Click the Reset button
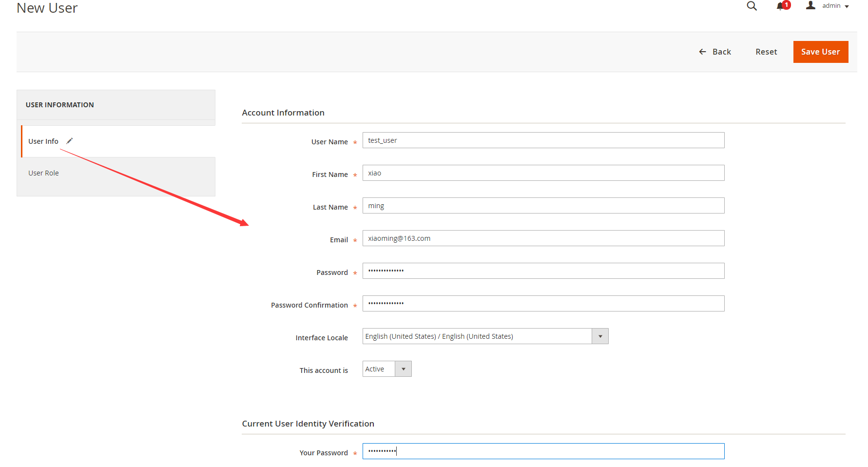The width and height of the screenshot is (868, 467). coord(766,52)
